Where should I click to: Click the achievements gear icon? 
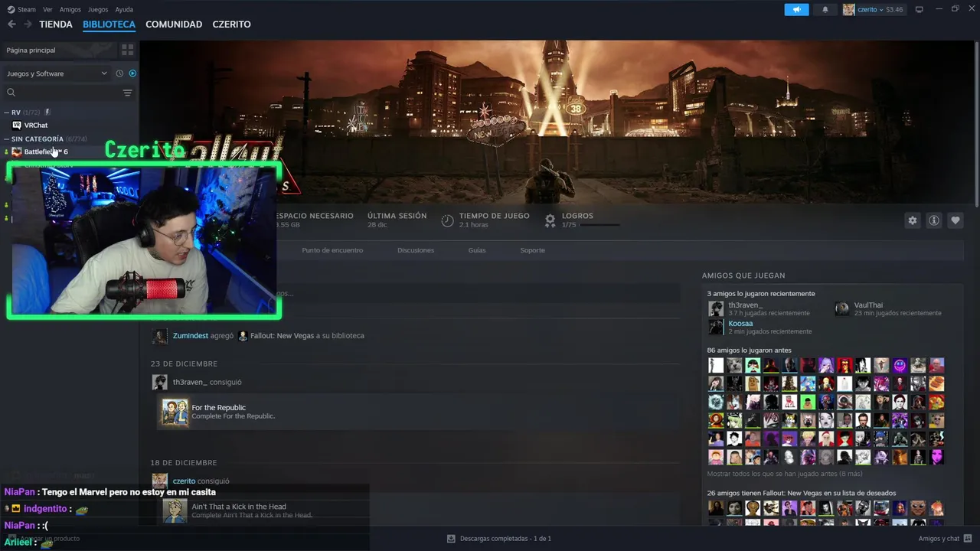coord(550,220)
